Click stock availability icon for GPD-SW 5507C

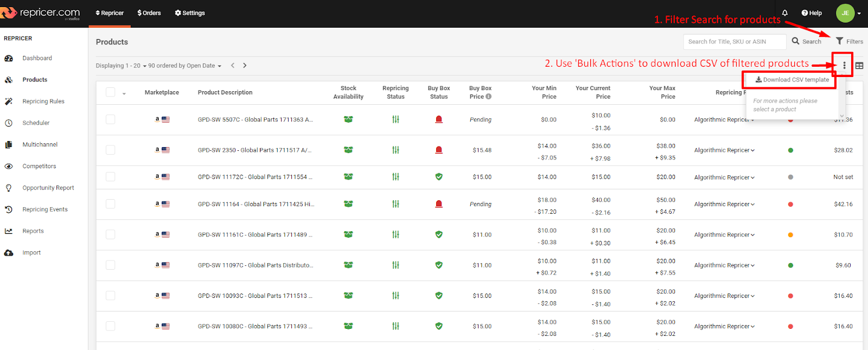tap(348, 119)
